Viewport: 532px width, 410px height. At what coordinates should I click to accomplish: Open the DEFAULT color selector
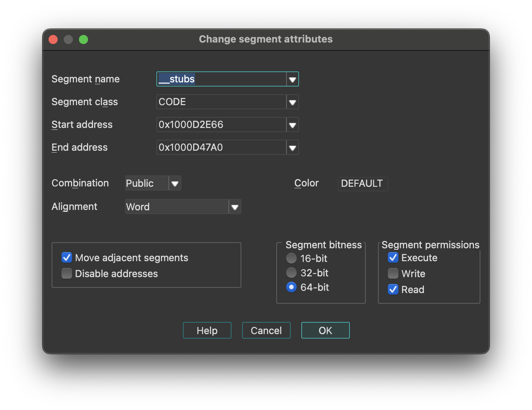point(362,184)
